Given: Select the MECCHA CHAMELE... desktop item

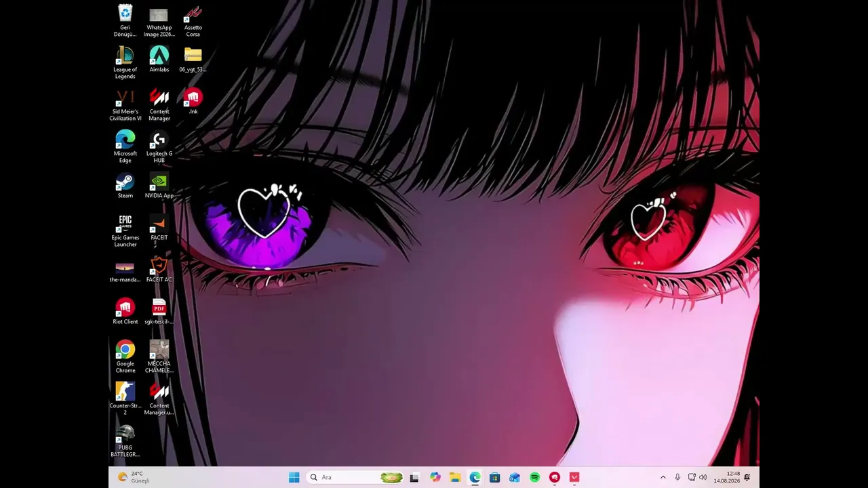Looking at the screenshot, I should tap(159, 357).
